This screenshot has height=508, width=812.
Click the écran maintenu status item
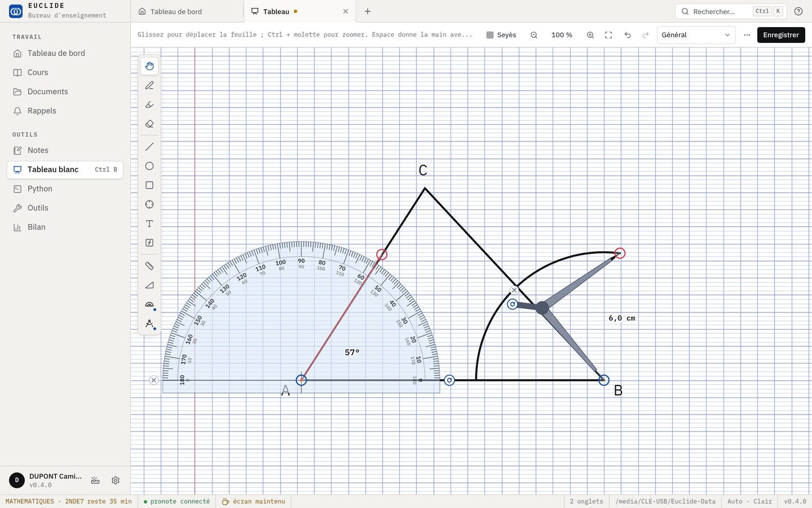tap(254, 501)
